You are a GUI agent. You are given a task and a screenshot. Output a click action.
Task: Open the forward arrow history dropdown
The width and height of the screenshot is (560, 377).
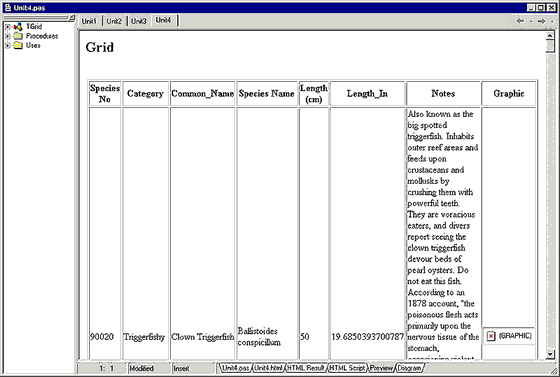coord(552,21)
